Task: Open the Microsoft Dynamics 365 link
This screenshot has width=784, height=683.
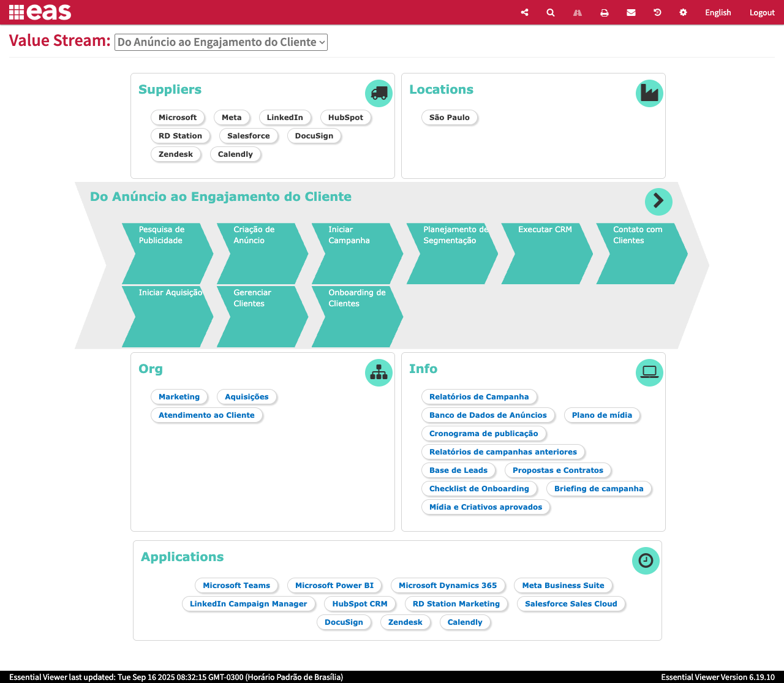Action: point(448,586)
